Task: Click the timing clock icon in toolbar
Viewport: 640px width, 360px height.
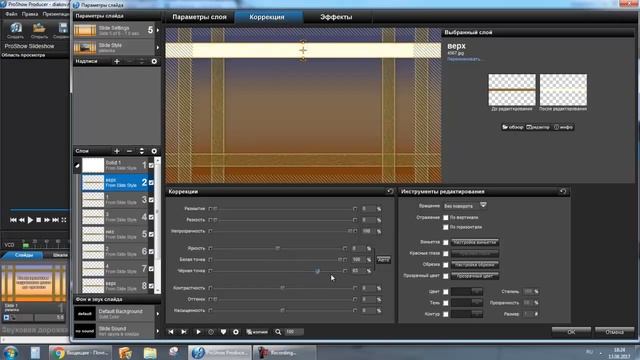Action: click(211, 332)
